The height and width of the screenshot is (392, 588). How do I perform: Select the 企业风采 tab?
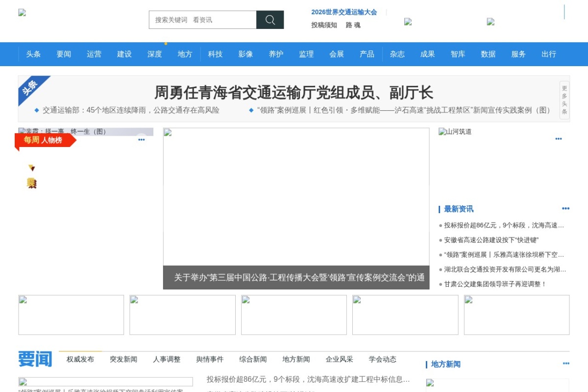(x=339, y=359)
